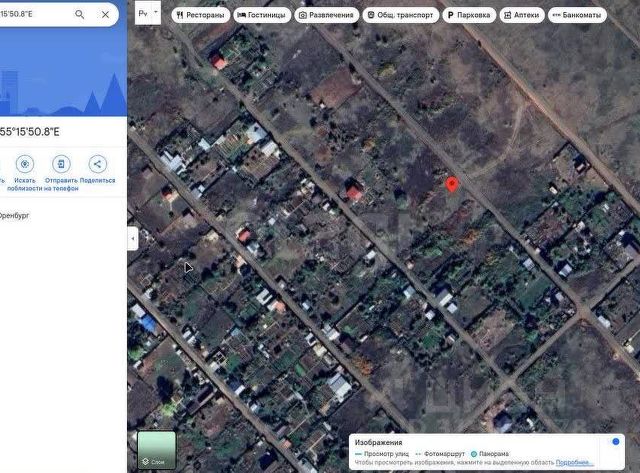Image resolution: width=640 pixels, height=473 pixels.
Task: Open the language dropdown arrow next to 'Ру'
Action: pos(156,13)
